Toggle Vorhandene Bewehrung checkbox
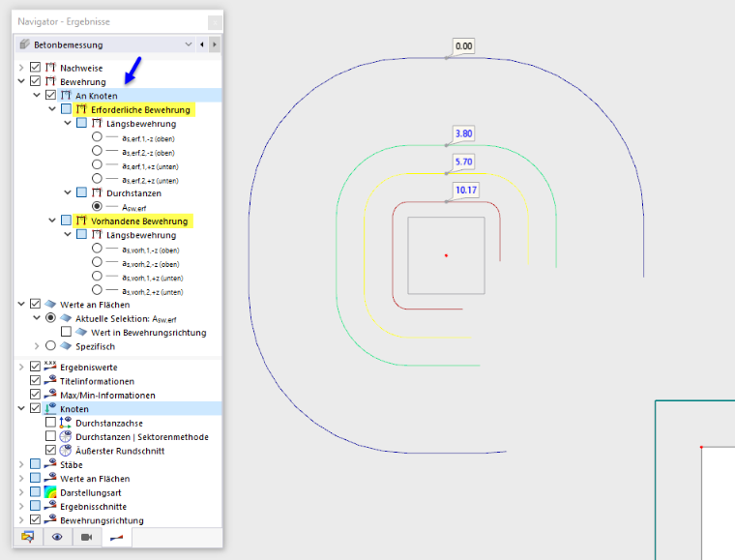This screenshot has height=560, width=735. click(66, 221)
